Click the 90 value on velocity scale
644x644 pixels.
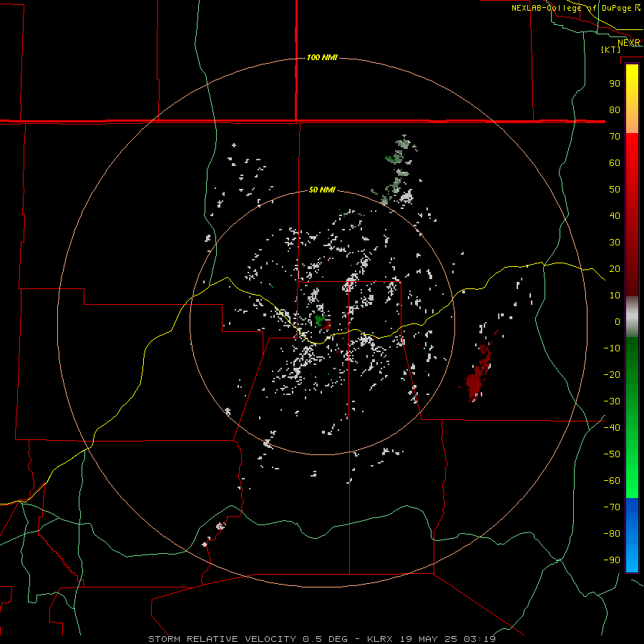tap(615, 84)
